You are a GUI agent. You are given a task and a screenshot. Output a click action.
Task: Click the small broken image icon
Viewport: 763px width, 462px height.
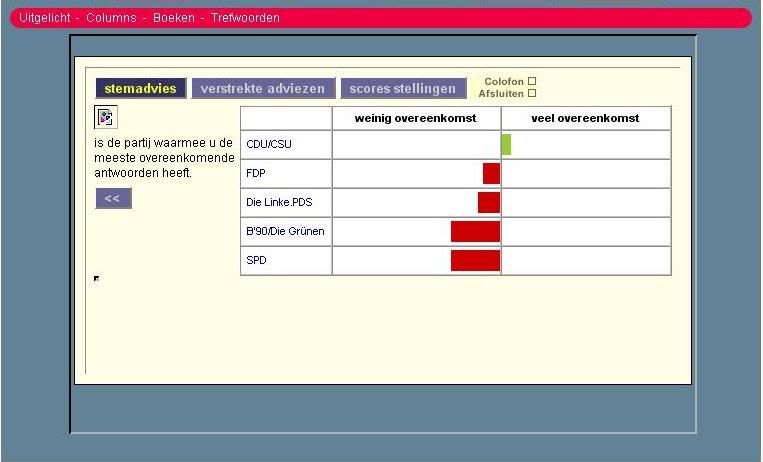96,278
